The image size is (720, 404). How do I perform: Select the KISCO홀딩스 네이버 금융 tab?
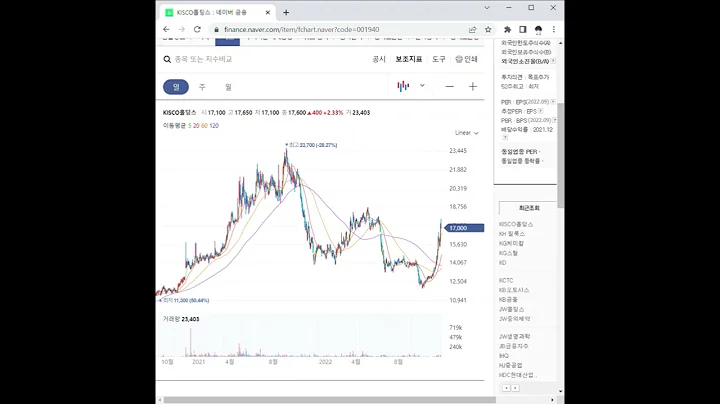point(216,12)
